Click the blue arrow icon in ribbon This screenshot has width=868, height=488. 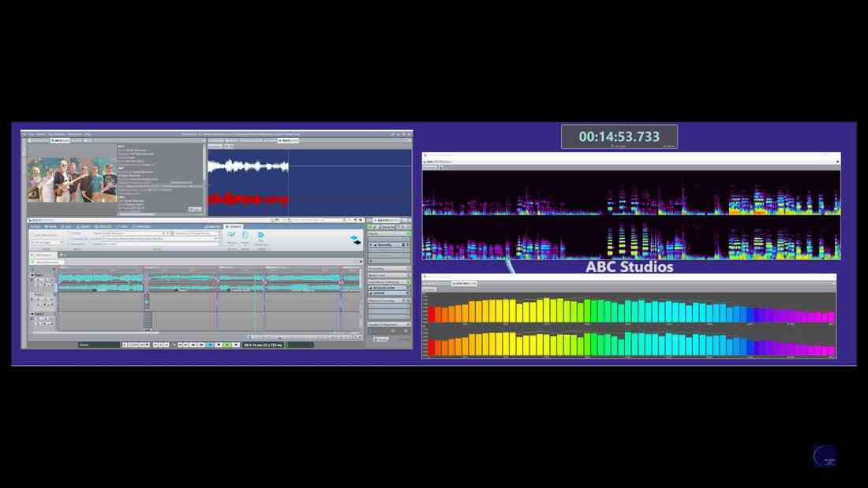click(x=354, y=237)
